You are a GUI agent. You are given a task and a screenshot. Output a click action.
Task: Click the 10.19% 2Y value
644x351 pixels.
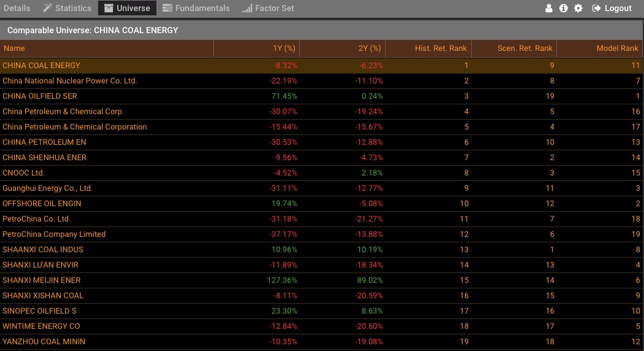tap(370, 250)
